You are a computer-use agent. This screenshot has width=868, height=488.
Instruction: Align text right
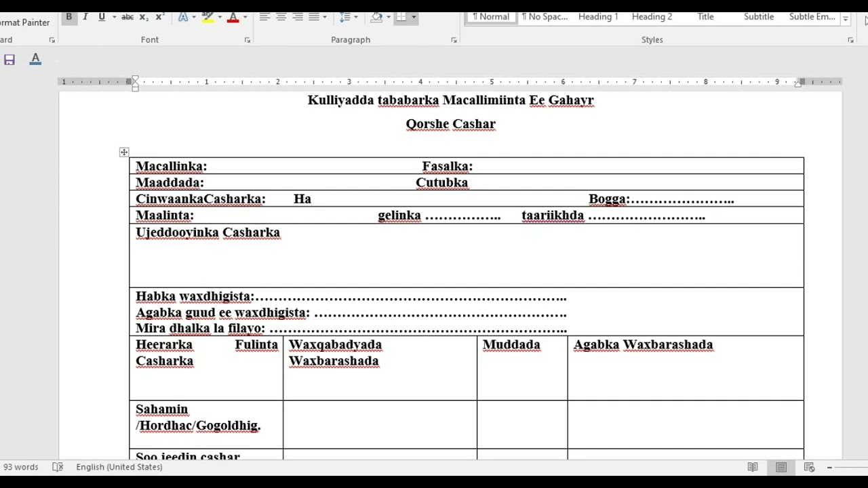tap(297, 17)
